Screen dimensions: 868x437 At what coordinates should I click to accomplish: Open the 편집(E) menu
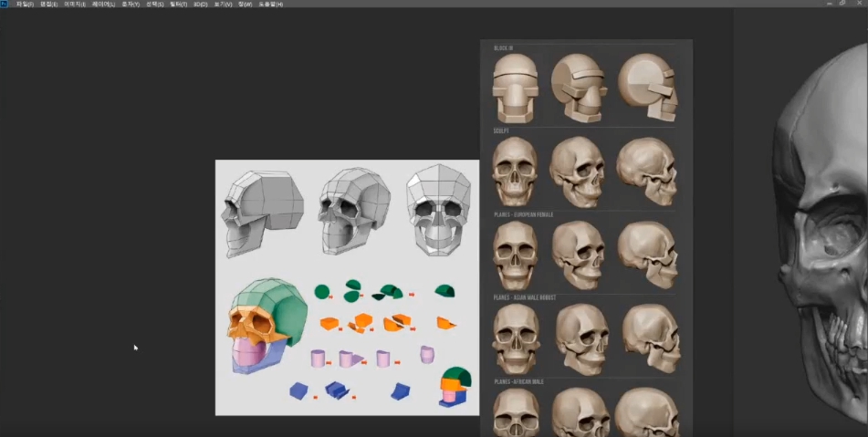coord(48,4)
